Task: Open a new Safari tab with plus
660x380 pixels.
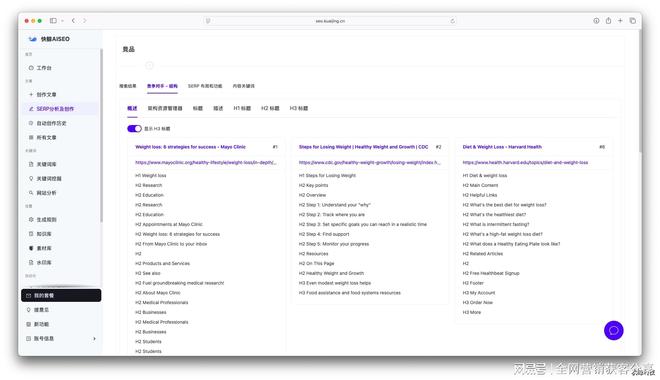Action: (620, 21)
